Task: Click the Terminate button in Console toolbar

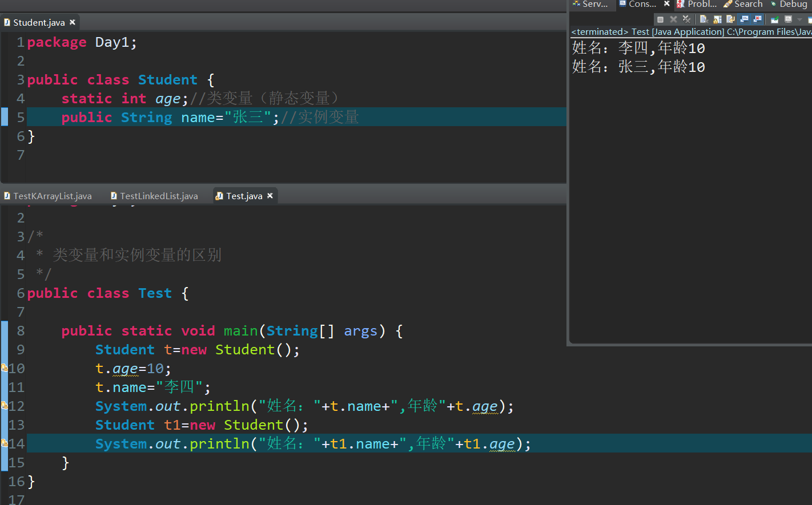Action: (660, 19)
